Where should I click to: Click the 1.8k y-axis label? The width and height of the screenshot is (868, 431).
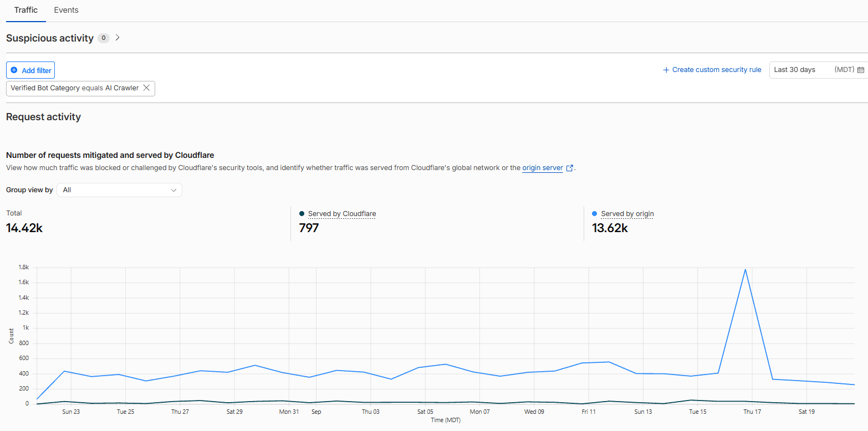23,267
